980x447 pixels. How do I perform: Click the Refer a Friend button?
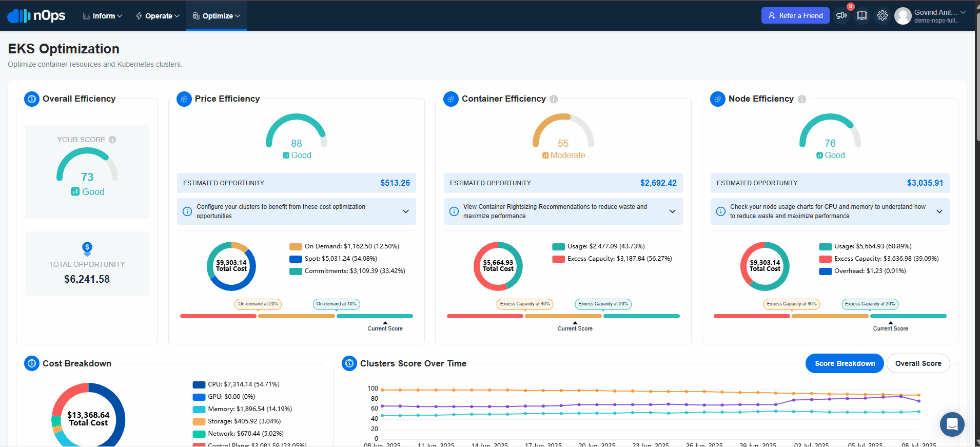tap(795, 15)
